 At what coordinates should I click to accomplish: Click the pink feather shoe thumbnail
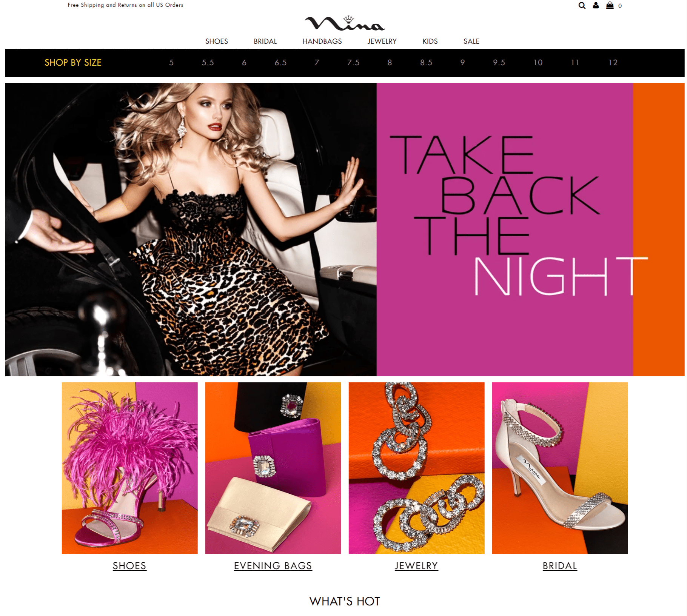tap(129, 468)
